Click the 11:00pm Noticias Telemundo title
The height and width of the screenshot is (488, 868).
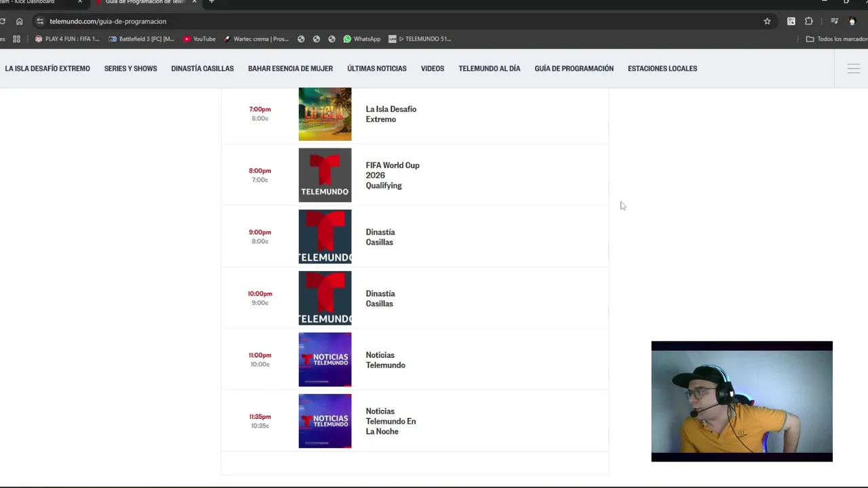click(385, 360)
